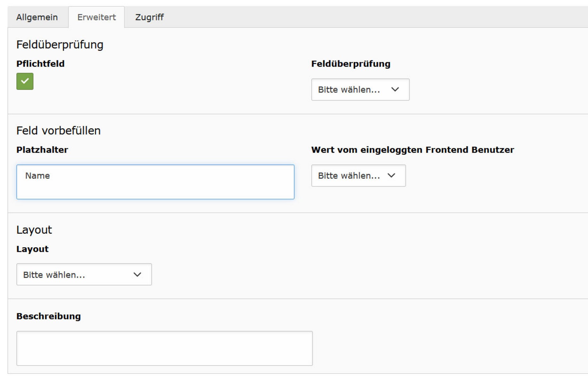The width and height of the screenshot is (588, 378).
Task: Click the bold Pflichtfeld label
Action: [x=40, y=64]
